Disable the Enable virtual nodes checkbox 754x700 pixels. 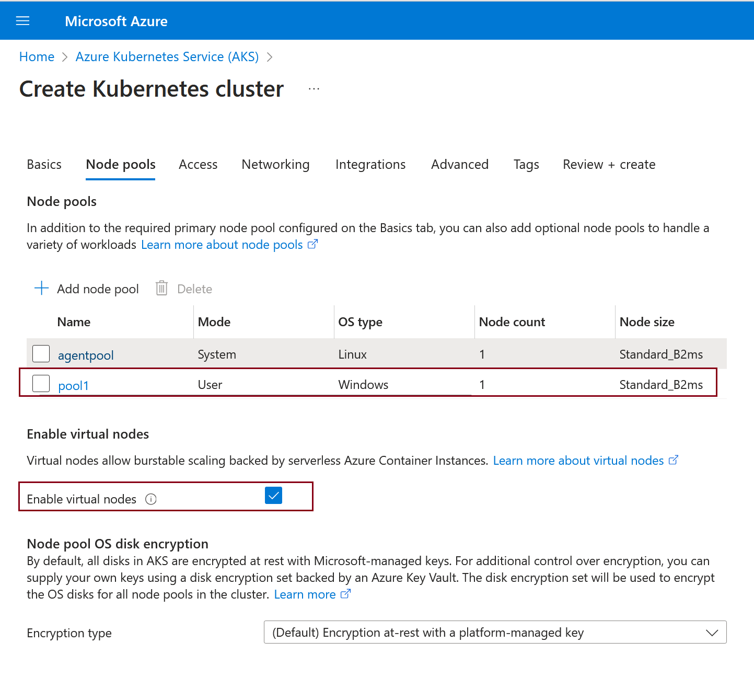coord(273,495)
